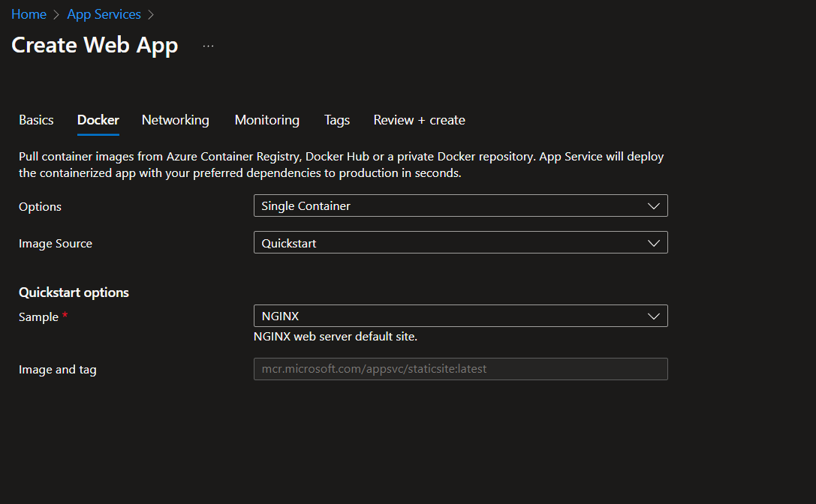The height and width of the screenshot is (504, 816).
Task: Click the Image and tag label
Action: click(57, 369)
